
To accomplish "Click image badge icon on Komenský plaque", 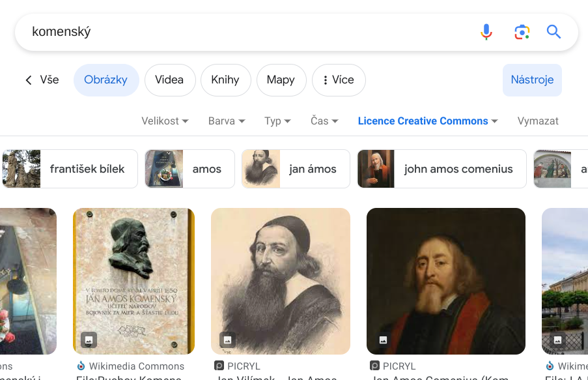I will [89, 340].
